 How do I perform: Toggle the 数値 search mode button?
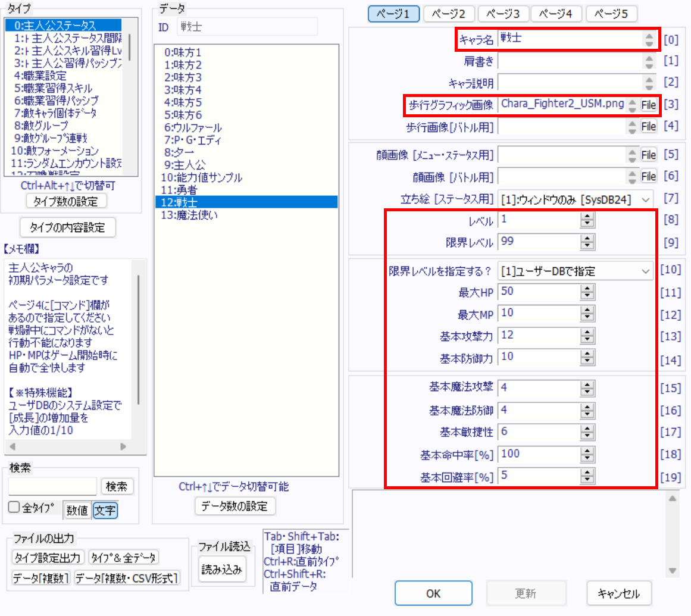[77, 509]
